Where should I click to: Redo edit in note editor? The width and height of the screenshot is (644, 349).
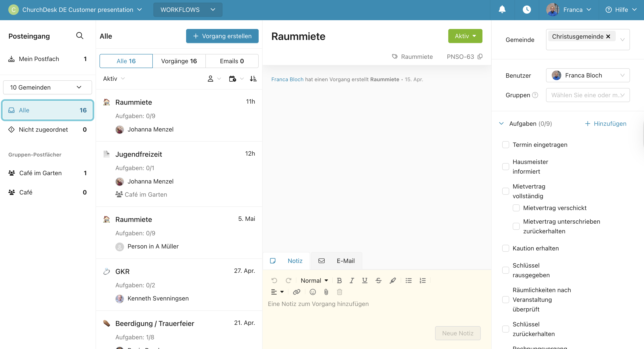[x=288, y=280]
